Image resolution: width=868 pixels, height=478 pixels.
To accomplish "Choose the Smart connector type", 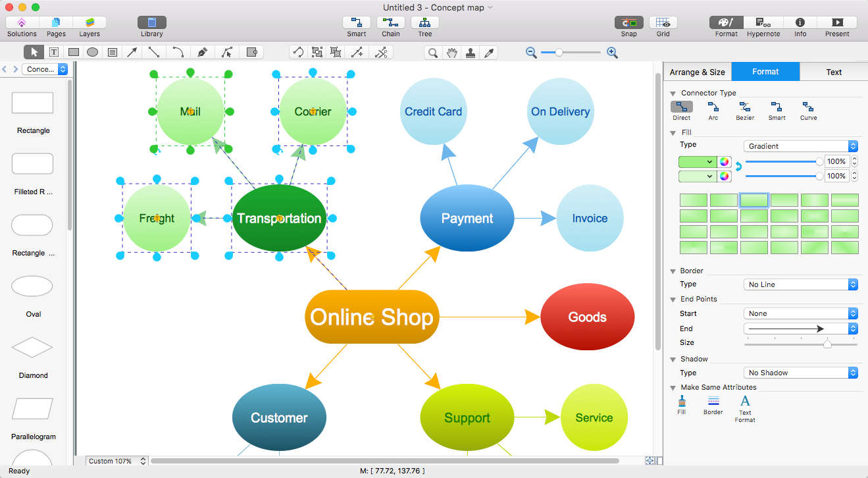I will [x=777, y=111].
